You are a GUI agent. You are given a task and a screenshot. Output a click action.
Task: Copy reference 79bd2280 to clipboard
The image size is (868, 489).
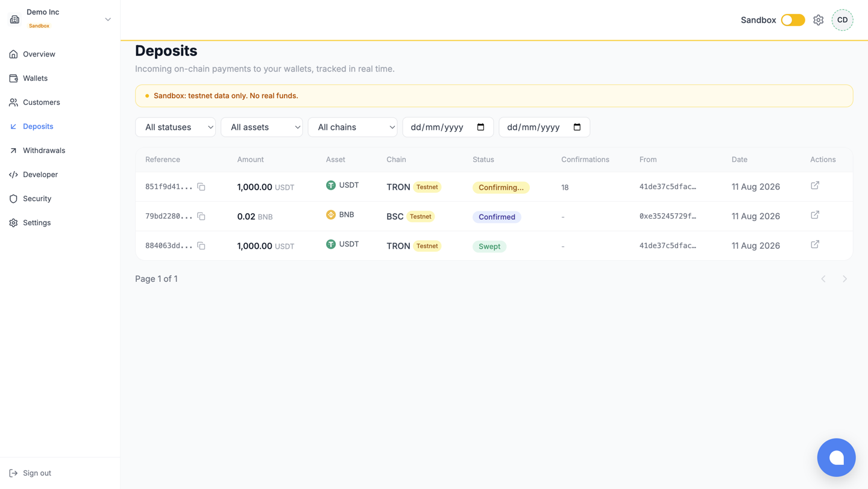tap(201, 216)
